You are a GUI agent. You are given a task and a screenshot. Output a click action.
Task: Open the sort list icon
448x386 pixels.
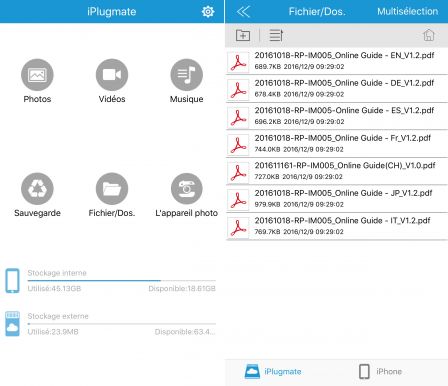click(276, 35)
